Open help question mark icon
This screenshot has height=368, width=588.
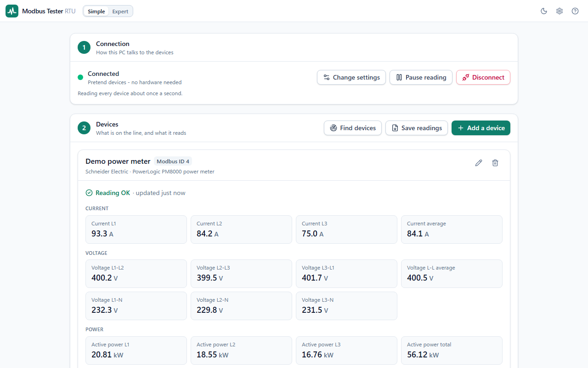point(575,11)
